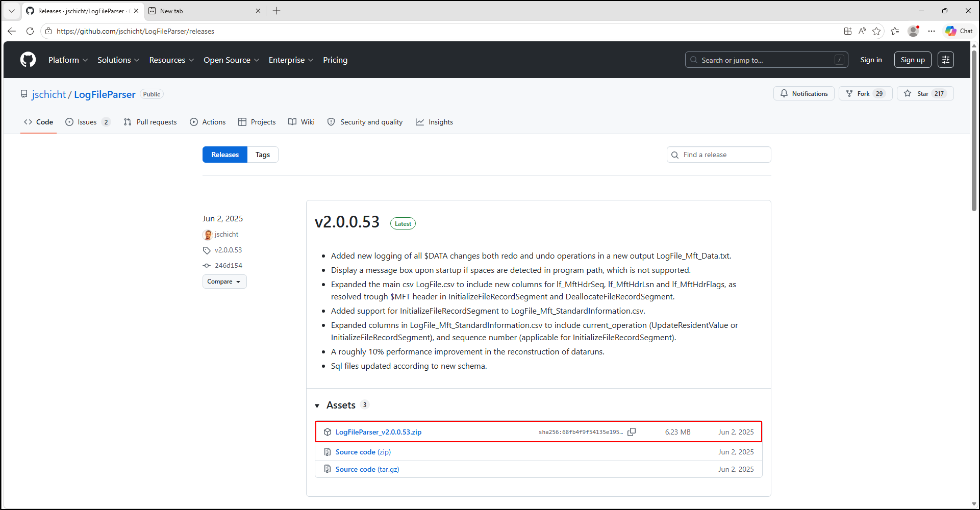Go to the GitHub homepage logo
Viewport: 980px width, 510px height.
[x=28, y=60]
